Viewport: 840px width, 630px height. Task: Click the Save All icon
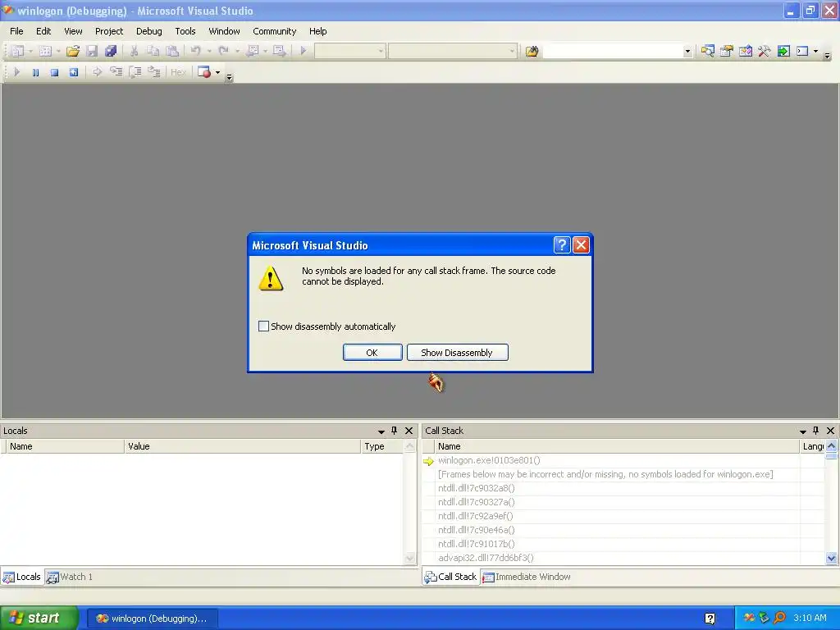point(111,51)
